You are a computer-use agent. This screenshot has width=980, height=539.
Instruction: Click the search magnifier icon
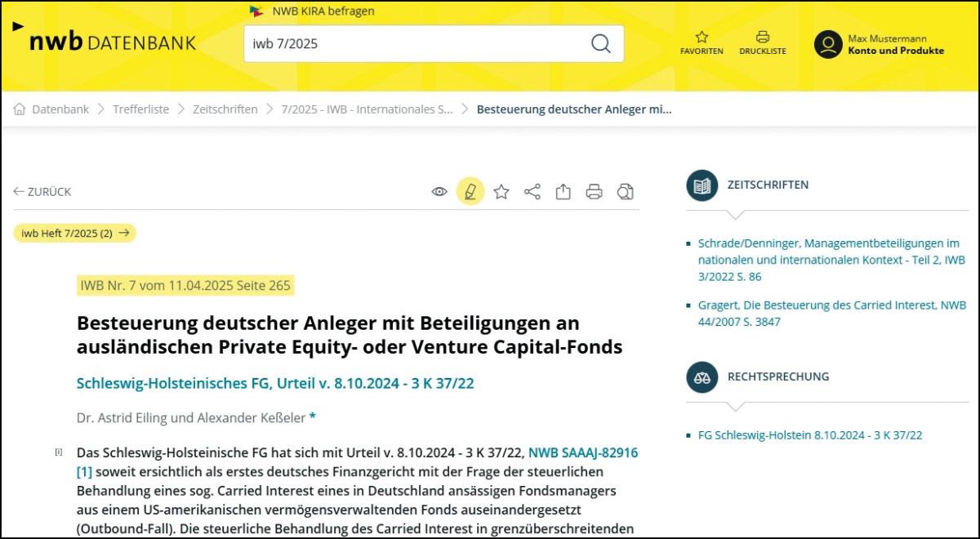[x=600, y=44]
